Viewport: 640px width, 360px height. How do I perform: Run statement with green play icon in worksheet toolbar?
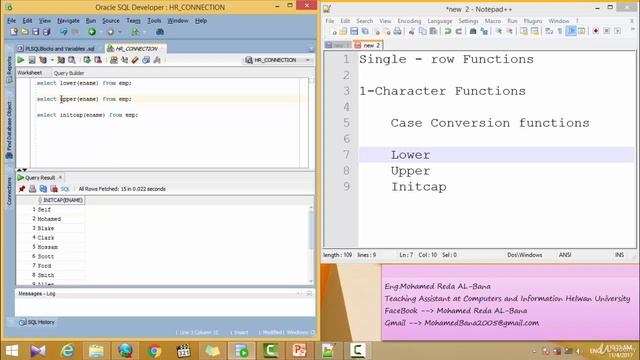tap(21, 60)
